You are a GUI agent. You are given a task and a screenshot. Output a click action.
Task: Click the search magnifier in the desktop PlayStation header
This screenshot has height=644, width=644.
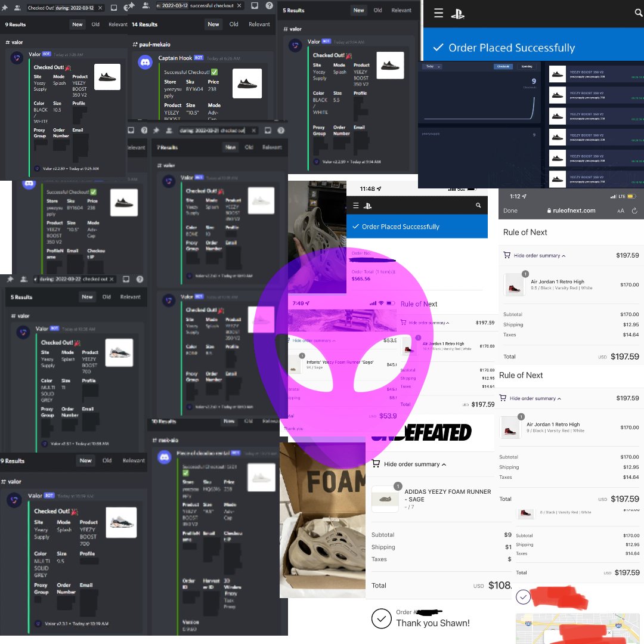(x=638, y=13)
